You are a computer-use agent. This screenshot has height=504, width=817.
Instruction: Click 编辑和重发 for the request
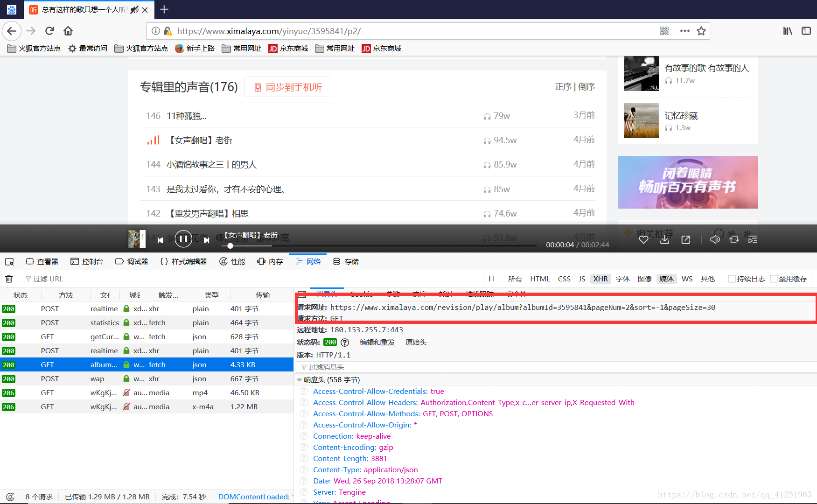coord(377,342)
